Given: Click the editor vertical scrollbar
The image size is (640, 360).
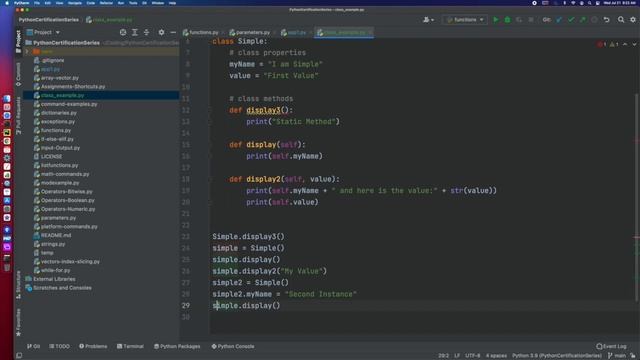Looking at the screenshot, I should point(637,198).
